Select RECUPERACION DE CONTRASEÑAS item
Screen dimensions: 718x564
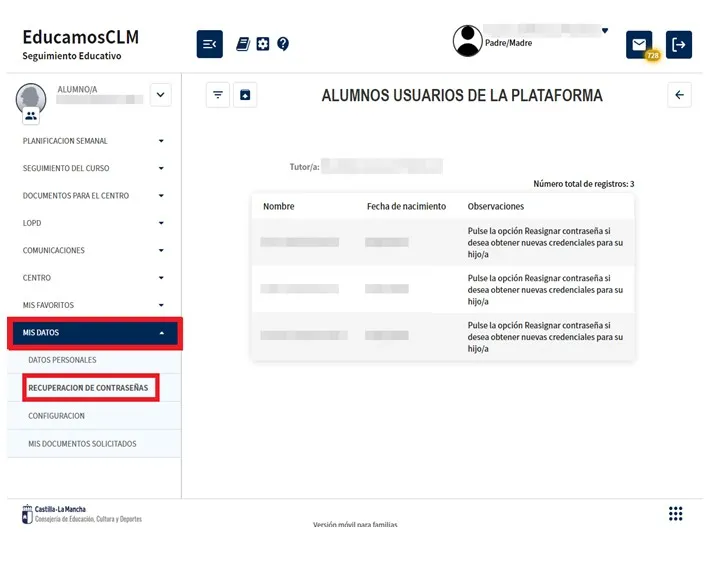88,388
